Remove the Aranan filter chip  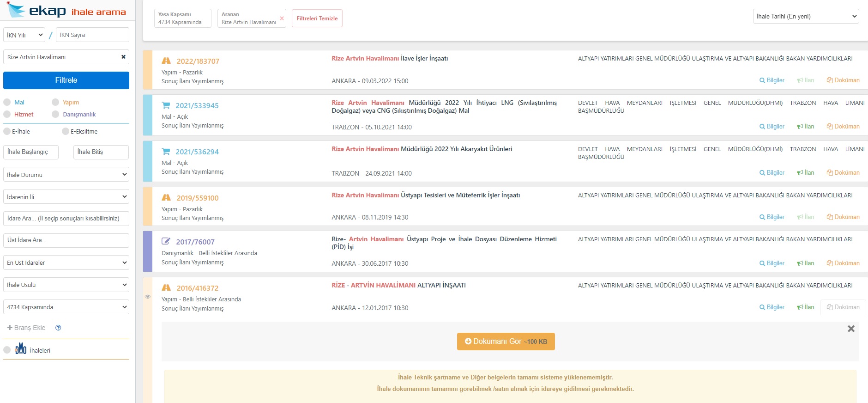(x=282, y=18)
